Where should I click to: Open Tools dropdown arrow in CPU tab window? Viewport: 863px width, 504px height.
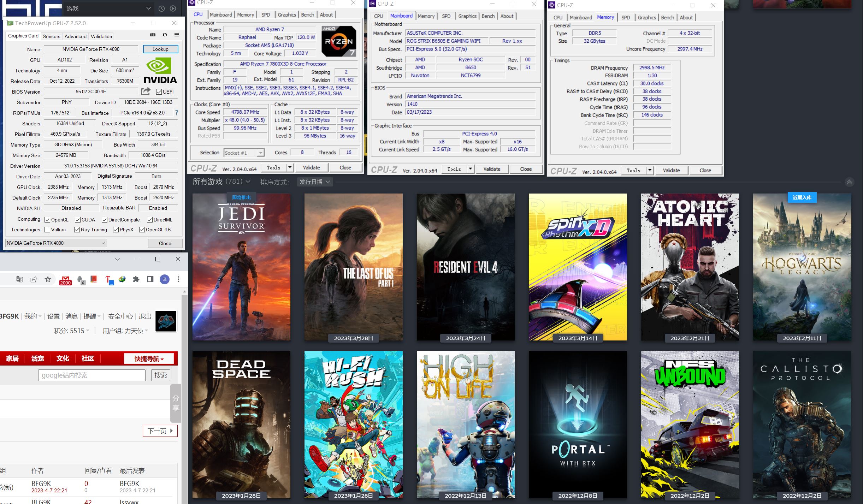tap(290, 167)
